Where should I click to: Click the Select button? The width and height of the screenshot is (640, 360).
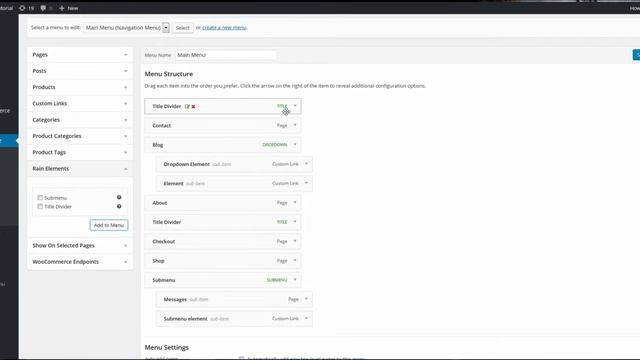[x=182, y=28]
